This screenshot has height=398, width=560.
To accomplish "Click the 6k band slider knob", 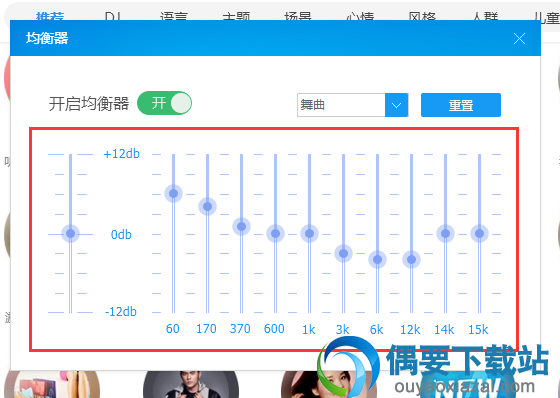I will click(378, 259).
